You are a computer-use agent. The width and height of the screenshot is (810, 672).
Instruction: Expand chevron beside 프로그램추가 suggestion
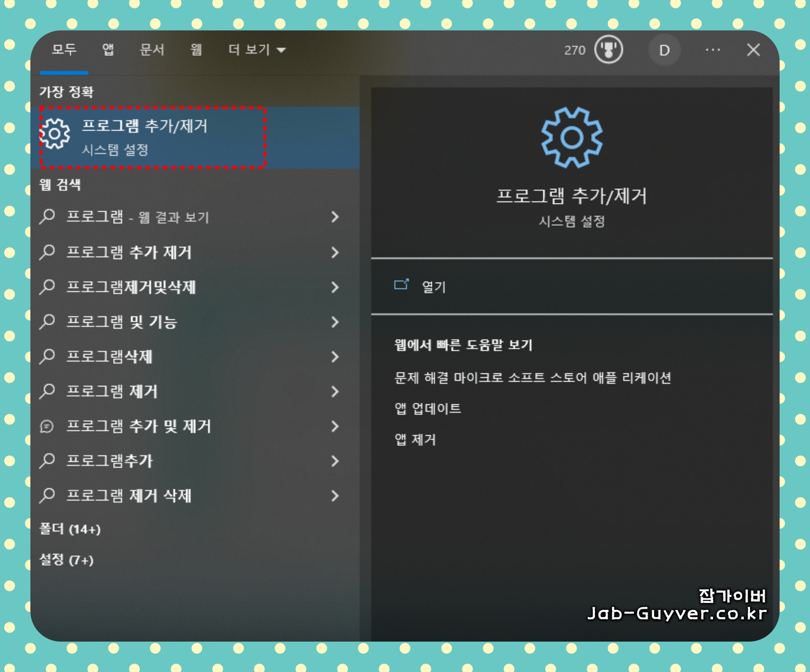tap(335, 461)
